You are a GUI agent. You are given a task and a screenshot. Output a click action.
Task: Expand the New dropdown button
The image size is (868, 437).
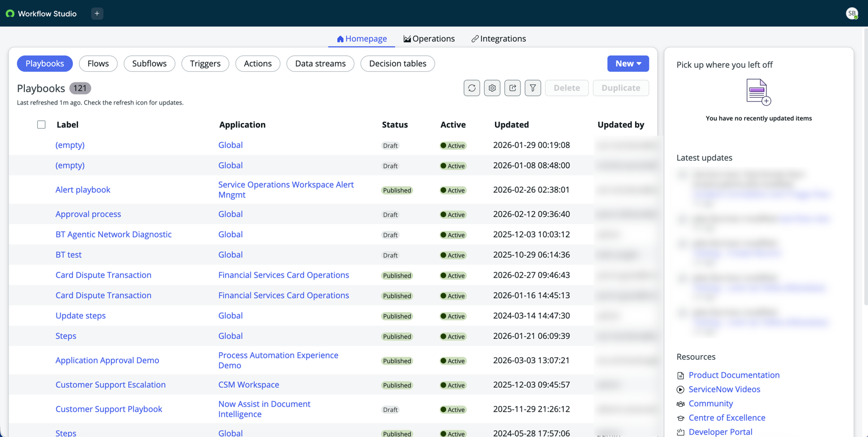[628, 64]
